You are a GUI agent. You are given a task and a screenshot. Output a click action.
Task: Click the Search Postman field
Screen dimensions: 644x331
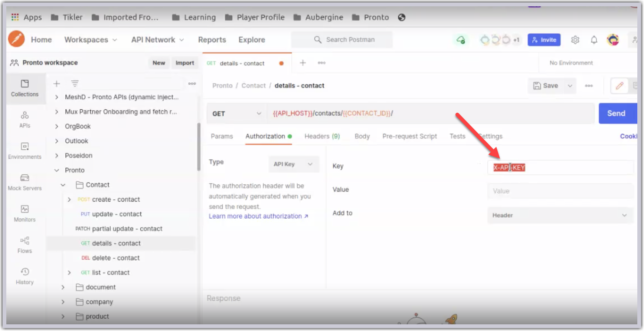[x=342, y=40]
